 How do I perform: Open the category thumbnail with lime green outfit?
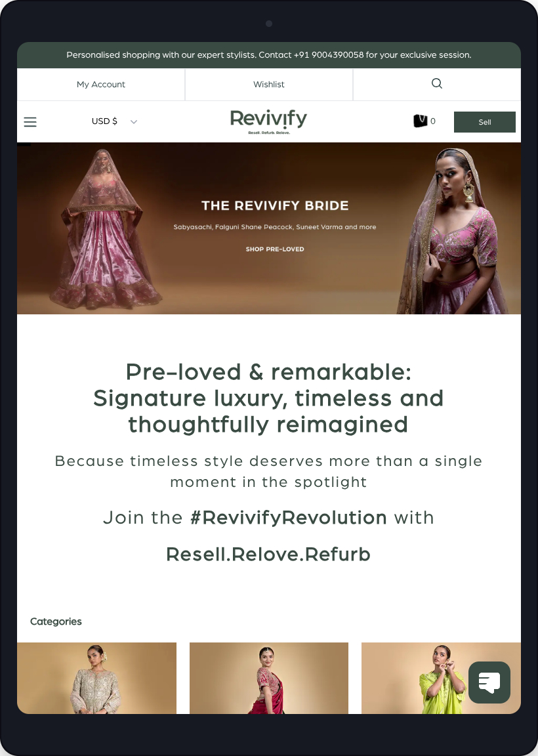click(441, 678)
